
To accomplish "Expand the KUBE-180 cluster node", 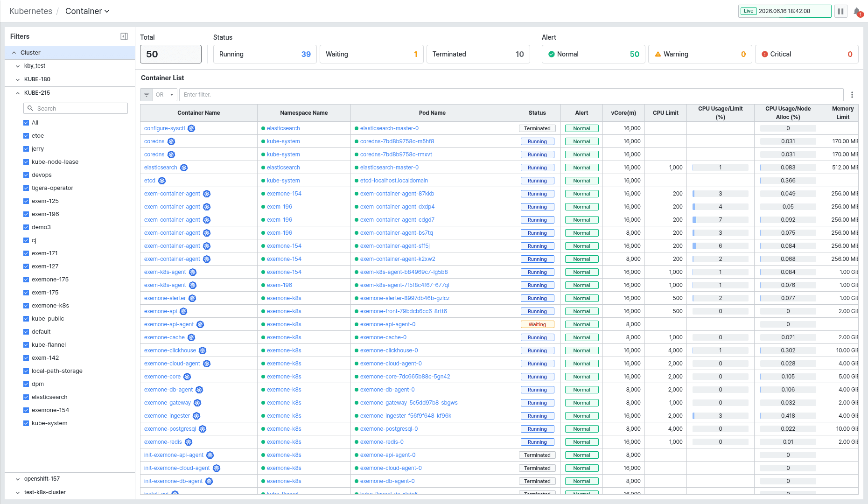I will tap(18, 79).
